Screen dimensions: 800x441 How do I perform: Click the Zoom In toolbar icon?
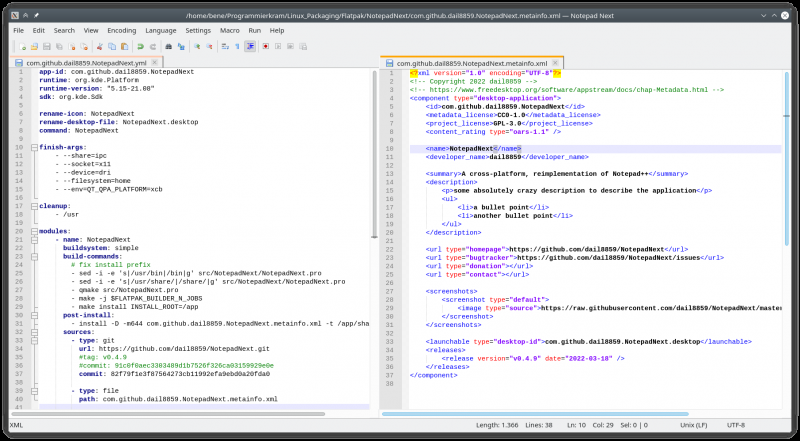pos(197,46)
